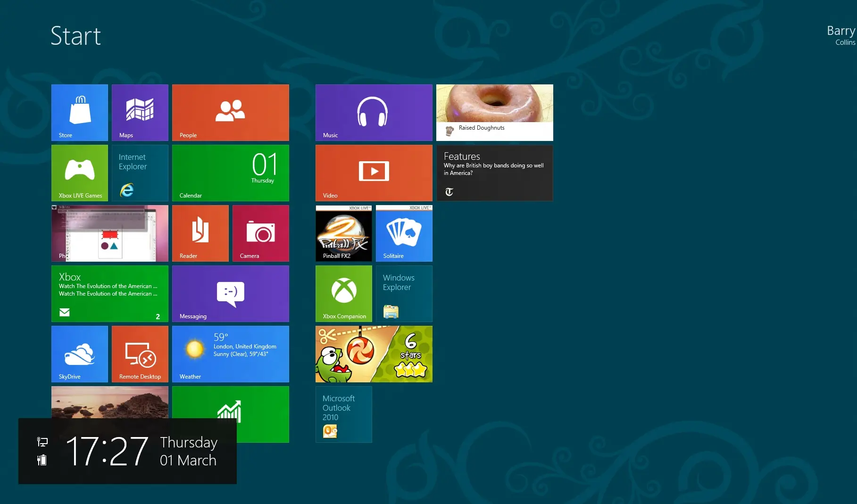The width and height of the screenshot is (857, 504).
Task: Open the Calendar tile showing 01 Thursday
Action: coord(231,173)
